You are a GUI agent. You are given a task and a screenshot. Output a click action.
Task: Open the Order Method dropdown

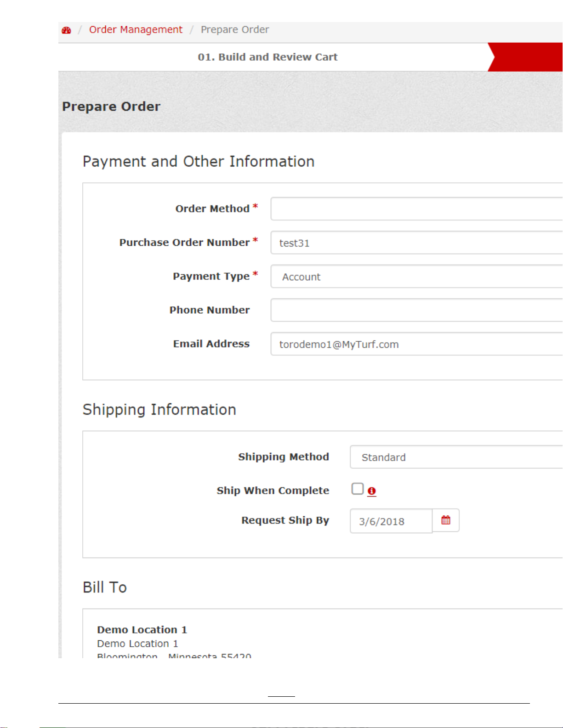tap(416, 209)
